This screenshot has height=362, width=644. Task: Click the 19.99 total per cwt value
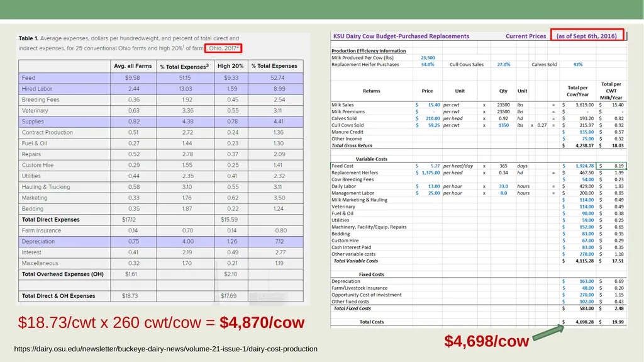point(618,322)
